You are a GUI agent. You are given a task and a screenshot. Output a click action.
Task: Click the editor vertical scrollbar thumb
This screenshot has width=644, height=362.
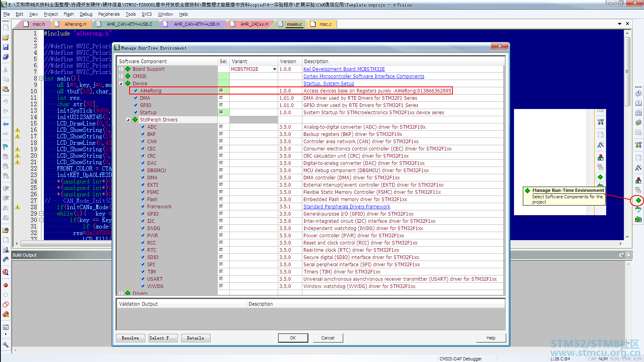[x=627, y=72]
